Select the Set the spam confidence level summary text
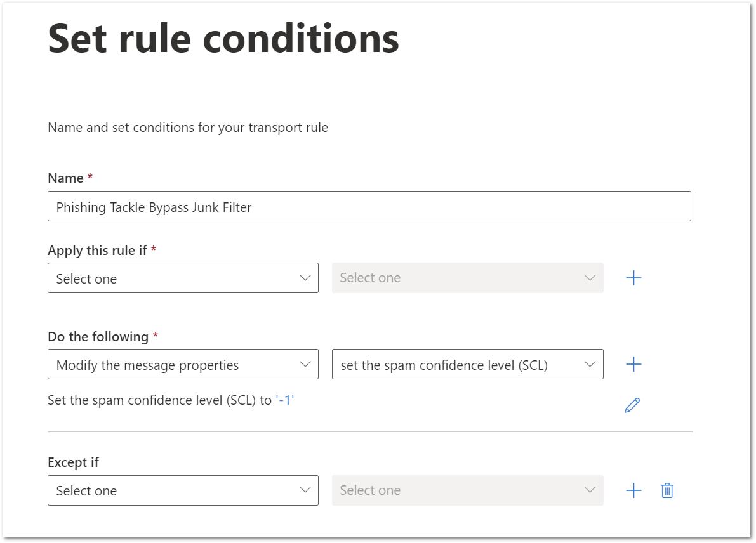Screen dimensions: 756x543 pos(171,400)
